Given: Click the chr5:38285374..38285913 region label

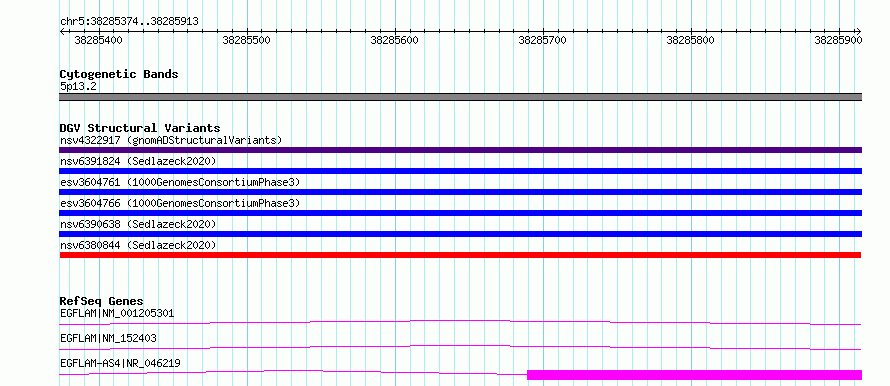Looking at the screenshot, I should pos(129,21).
